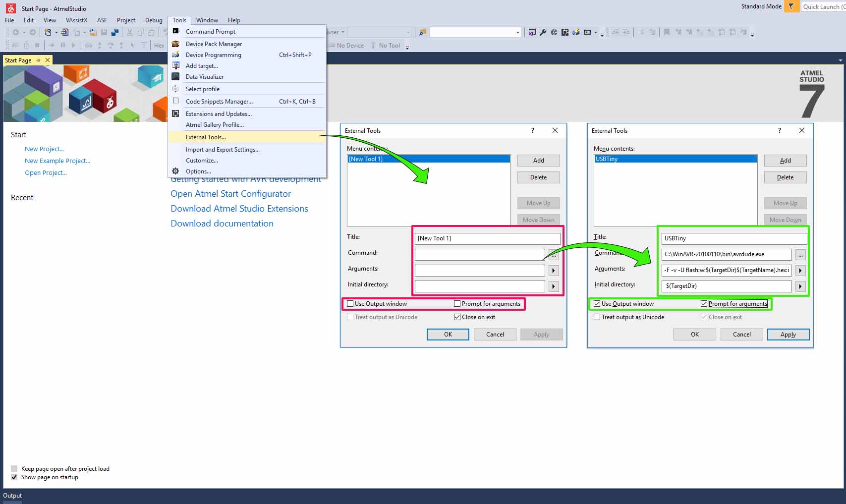Click OK in the New Tool 1 dialog
Viewport: 846px width, 504px height.
tap(448, 335)
